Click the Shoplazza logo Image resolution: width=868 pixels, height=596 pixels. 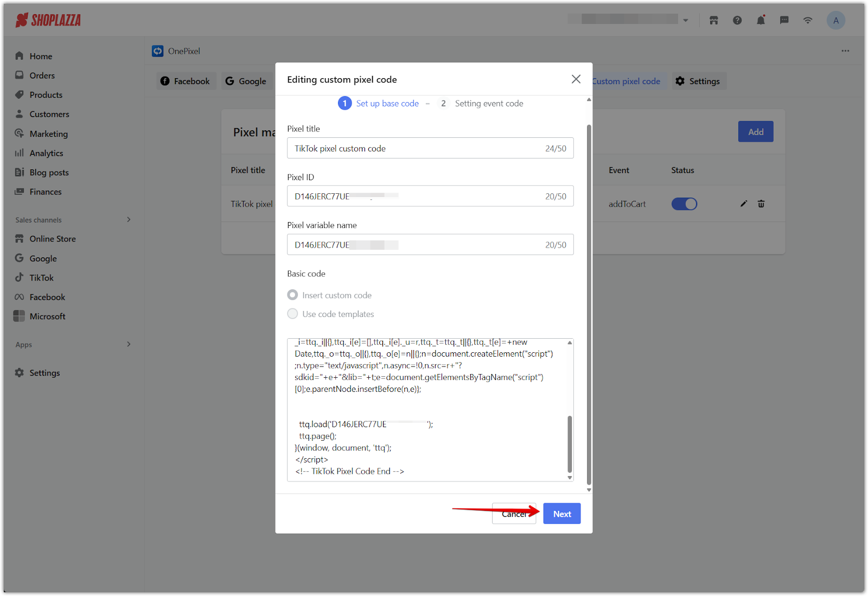tap(48, 21)
